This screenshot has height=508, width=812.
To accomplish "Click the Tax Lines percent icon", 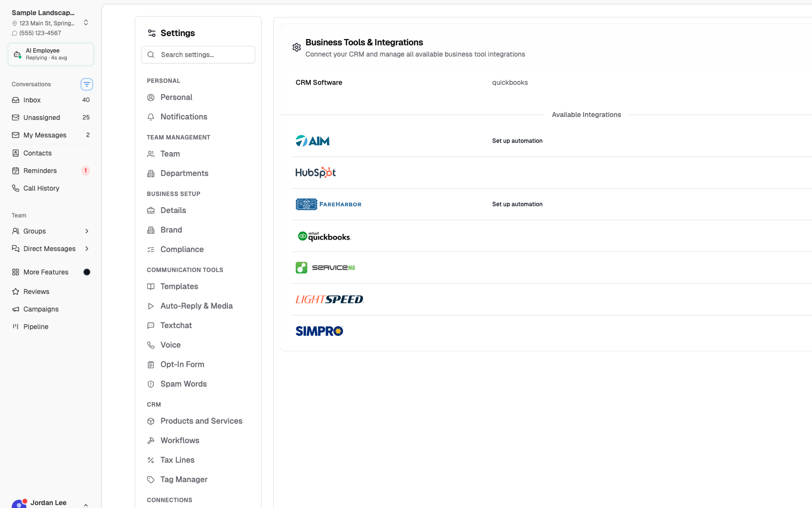I will pyautogui.click(x=151, y=460).
